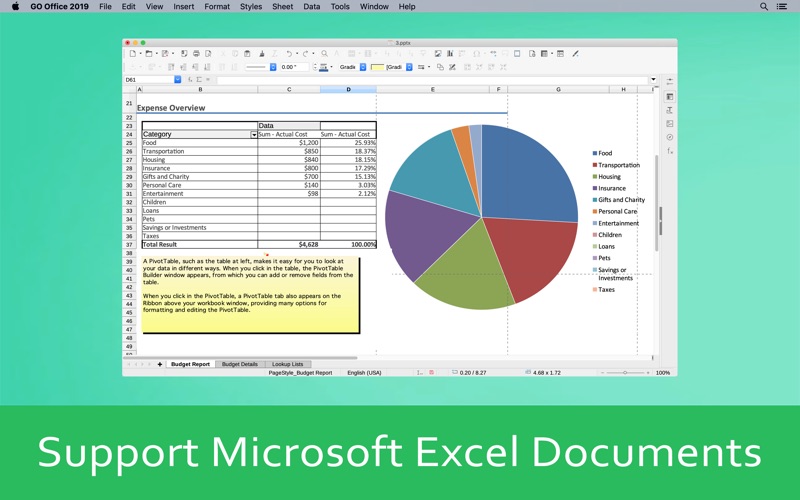
Task: Open the Name Box dropdown next to D61
Action: [178, 80]
